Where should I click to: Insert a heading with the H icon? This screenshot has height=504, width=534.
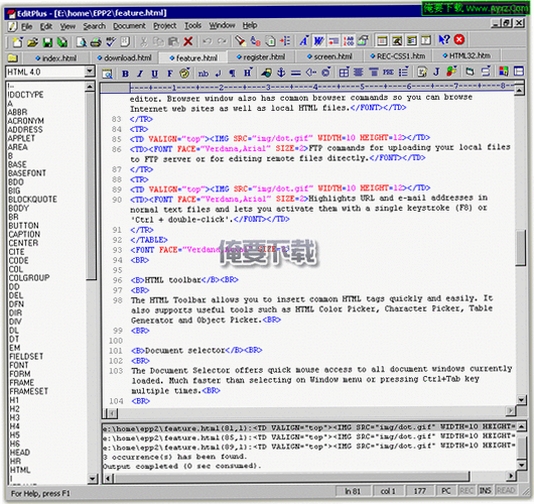pyautogui.click(x=247, y=73)
